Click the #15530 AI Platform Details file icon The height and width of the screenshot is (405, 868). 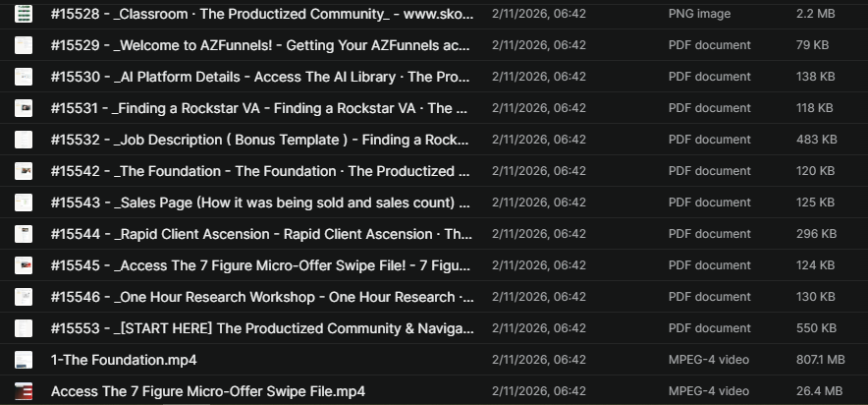click(x=24, y=77)
